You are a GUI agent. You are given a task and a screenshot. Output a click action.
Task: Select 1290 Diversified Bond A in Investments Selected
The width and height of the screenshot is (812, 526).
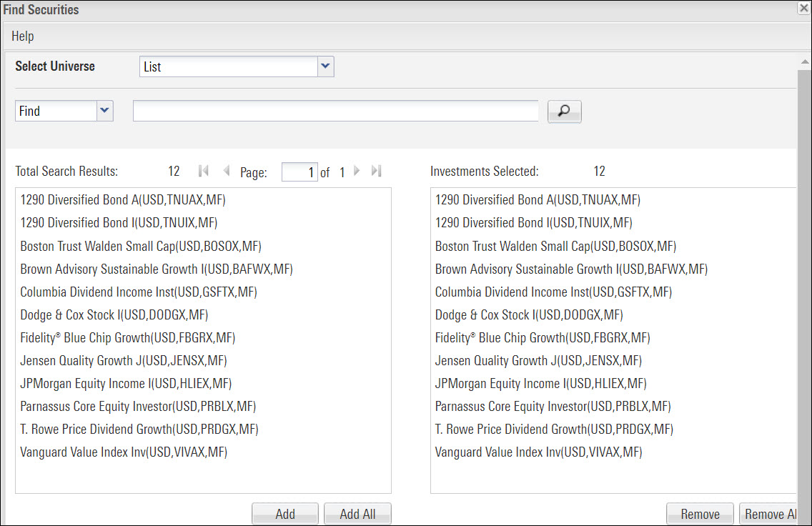pos(538,200)
